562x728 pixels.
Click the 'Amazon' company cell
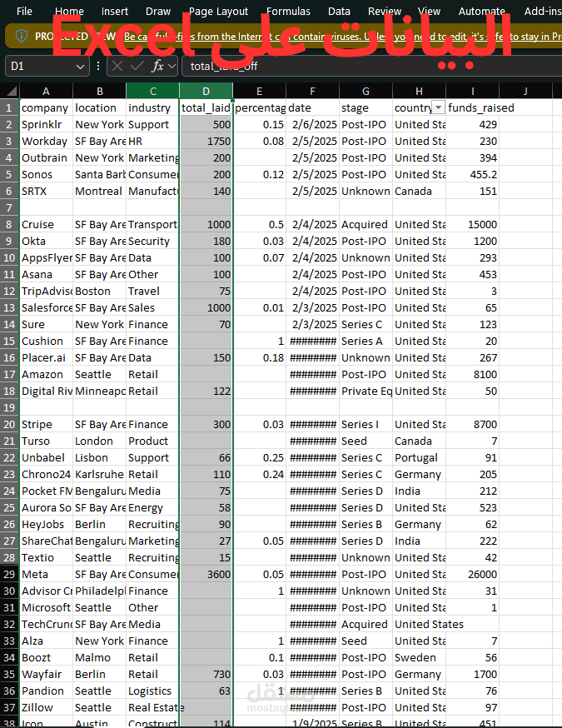pos(46,374)
